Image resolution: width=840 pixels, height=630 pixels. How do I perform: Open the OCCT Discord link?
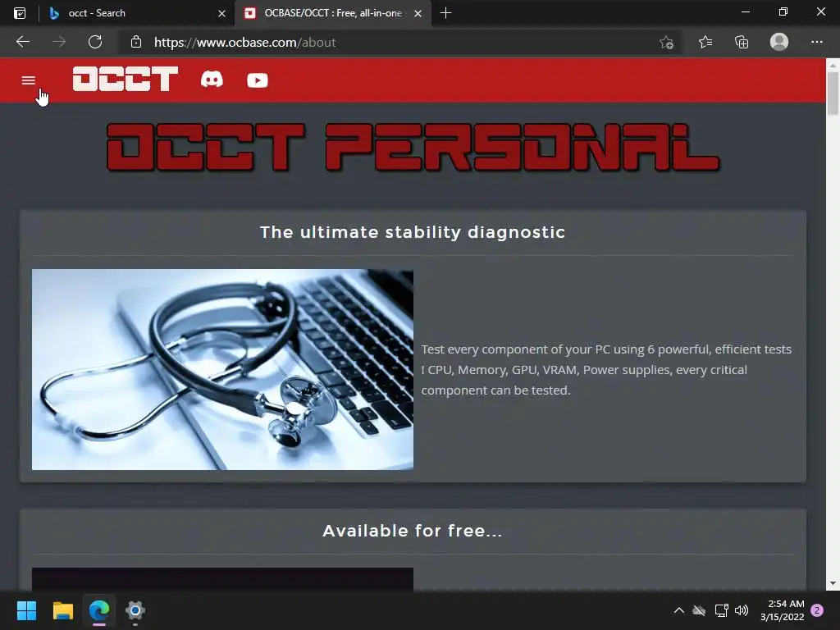(x=212, y=80)
